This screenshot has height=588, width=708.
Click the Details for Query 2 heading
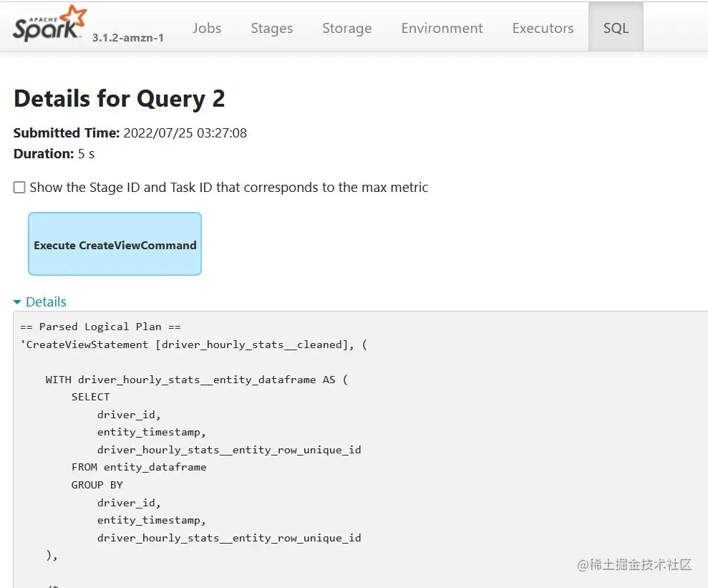point(119,99)
